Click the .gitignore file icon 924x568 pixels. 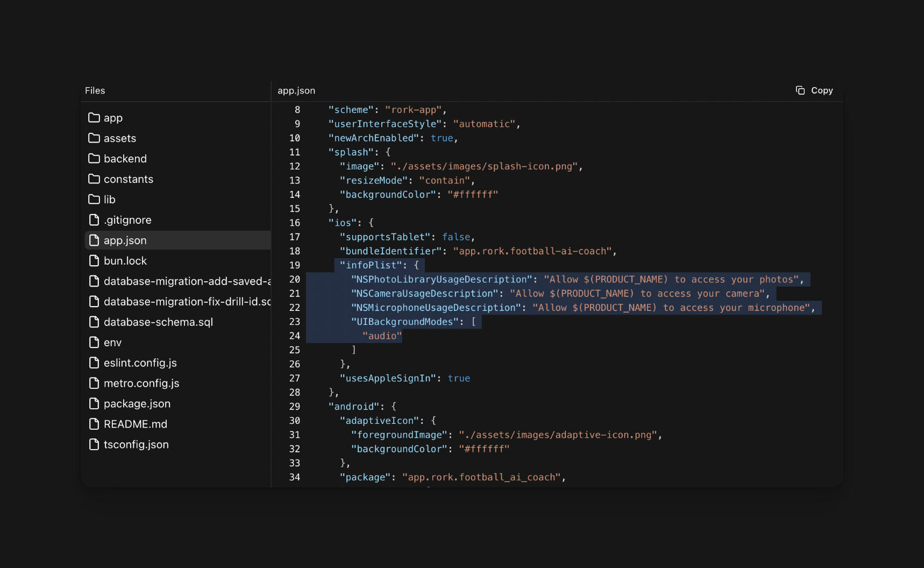point(94,219)
